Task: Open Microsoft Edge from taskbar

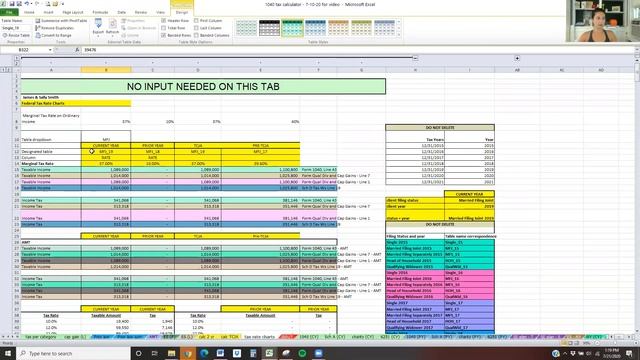Action: click(x=204, y=353)
